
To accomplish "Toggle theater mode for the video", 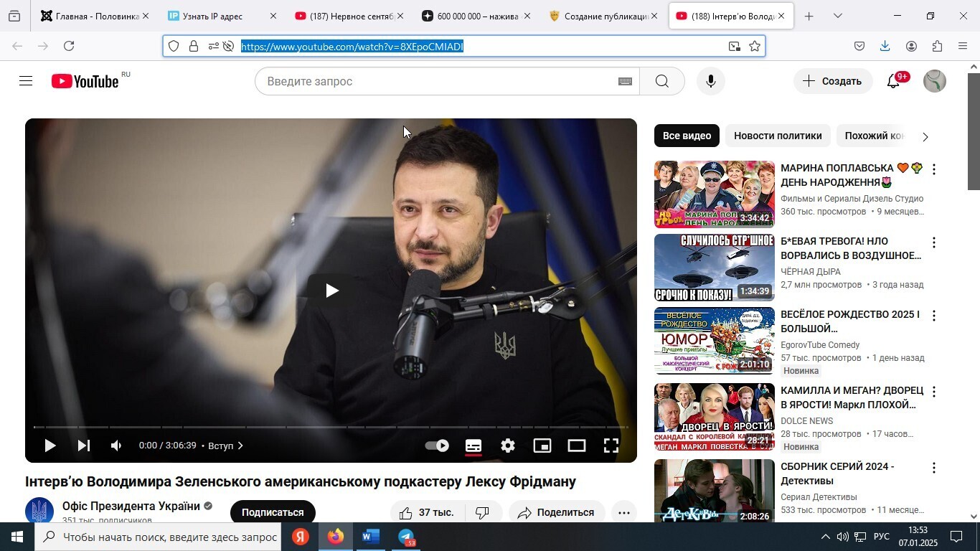I will coord(577,446).
